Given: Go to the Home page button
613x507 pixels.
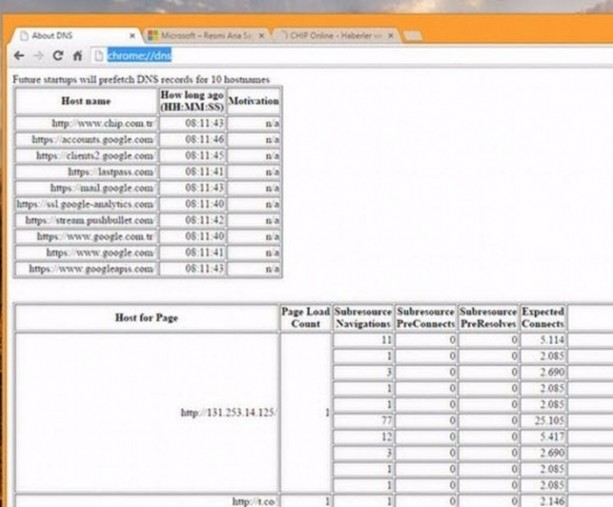Looking at the screenshot, I should coord(76,56).
